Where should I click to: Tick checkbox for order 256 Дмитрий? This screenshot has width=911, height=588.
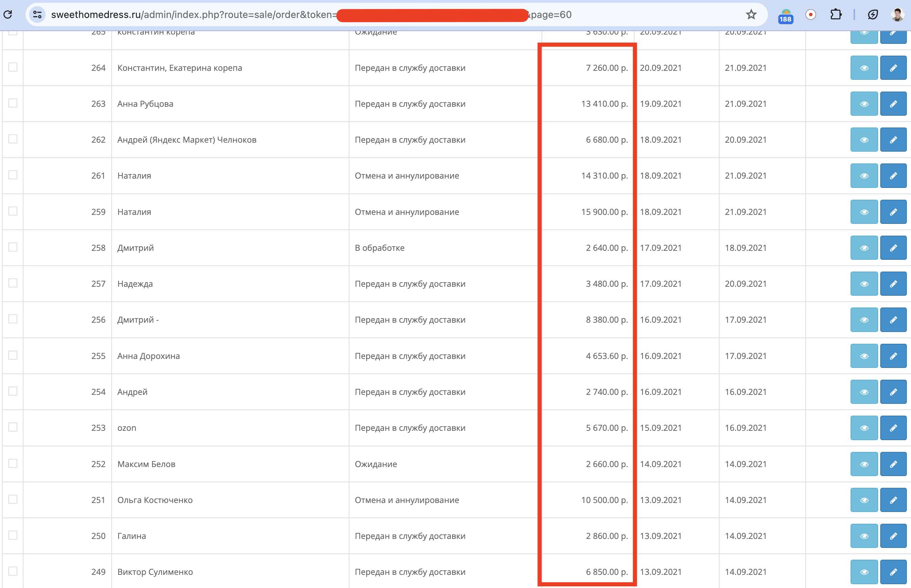click(x=12, y=319)
